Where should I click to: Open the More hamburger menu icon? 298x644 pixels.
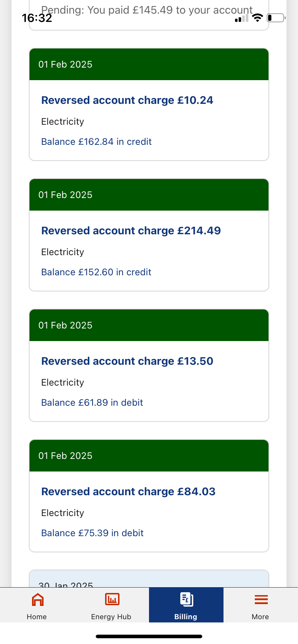click(261, 599)
